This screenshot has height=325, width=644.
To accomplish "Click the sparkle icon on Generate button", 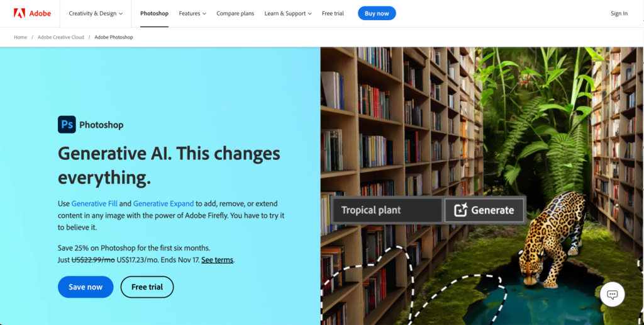I will pyautogui.click(x=461, y=210).
